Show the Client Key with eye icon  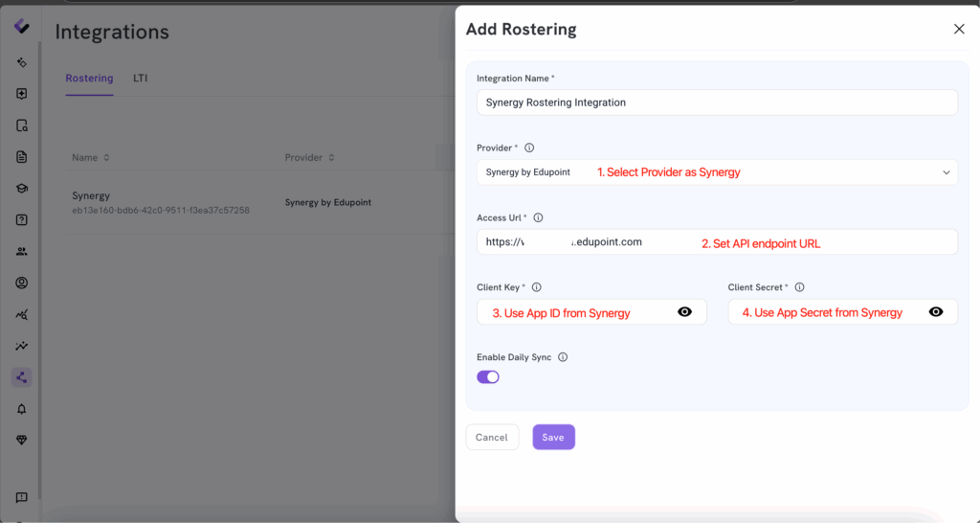point(684,312)
